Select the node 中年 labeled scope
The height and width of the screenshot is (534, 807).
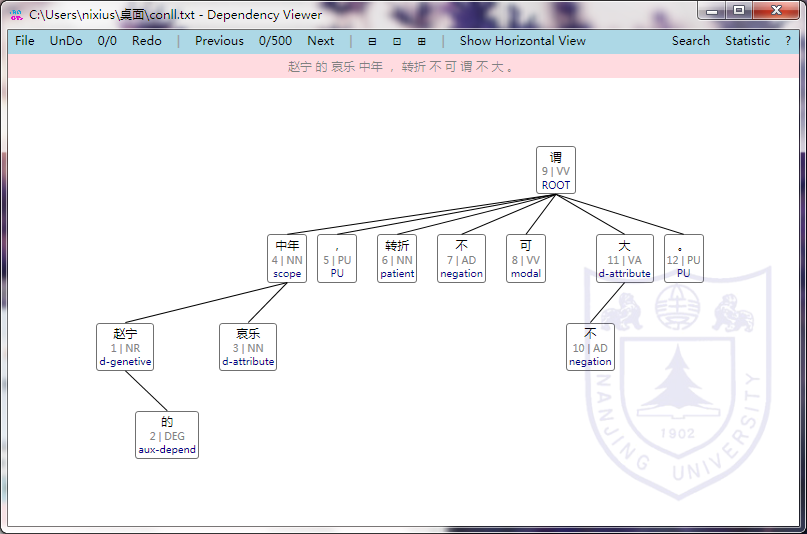pos(287,258)
